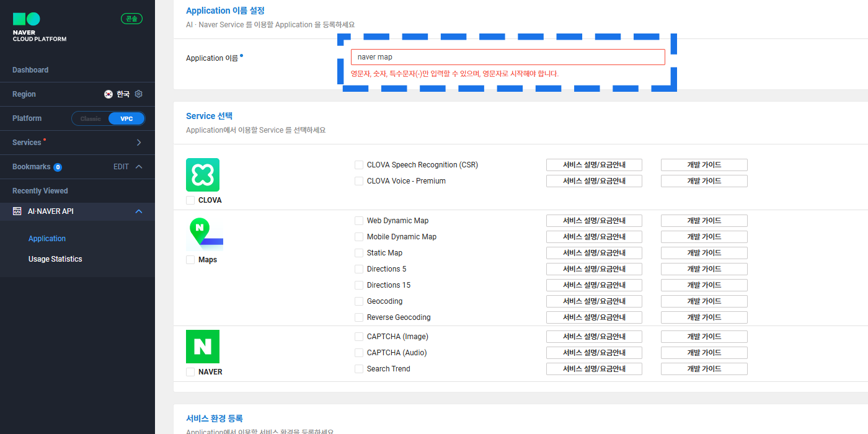This screenshot has height=434, width=868.
Task: Enable CAPTCHA (Image) checkbox
Action: coord(359,337)
